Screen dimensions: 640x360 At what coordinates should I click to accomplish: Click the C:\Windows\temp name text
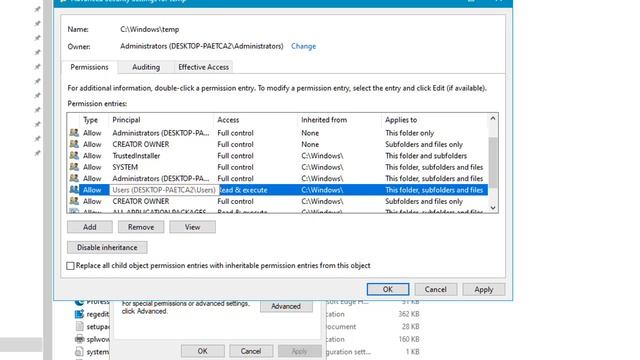click(x=149, y=29)
